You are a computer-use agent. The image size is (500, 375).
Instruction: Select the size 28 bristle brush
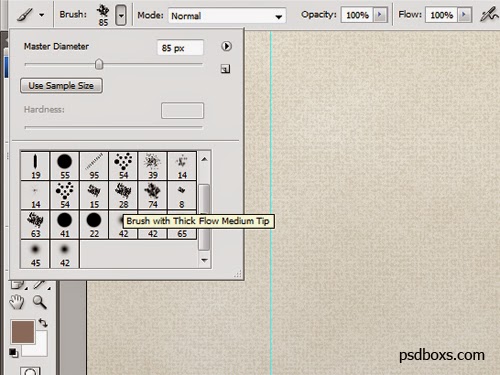pos(123,195)
